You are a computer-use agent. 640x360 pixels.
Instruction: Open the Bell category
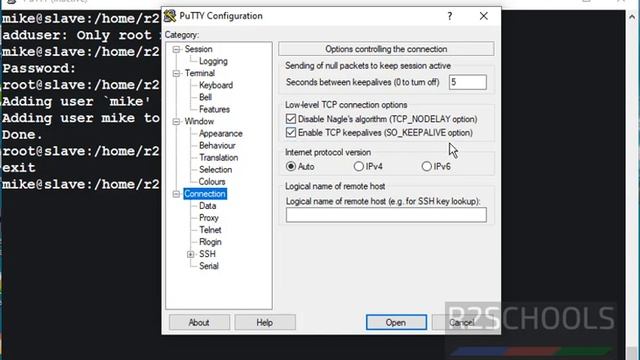(205, 97)
